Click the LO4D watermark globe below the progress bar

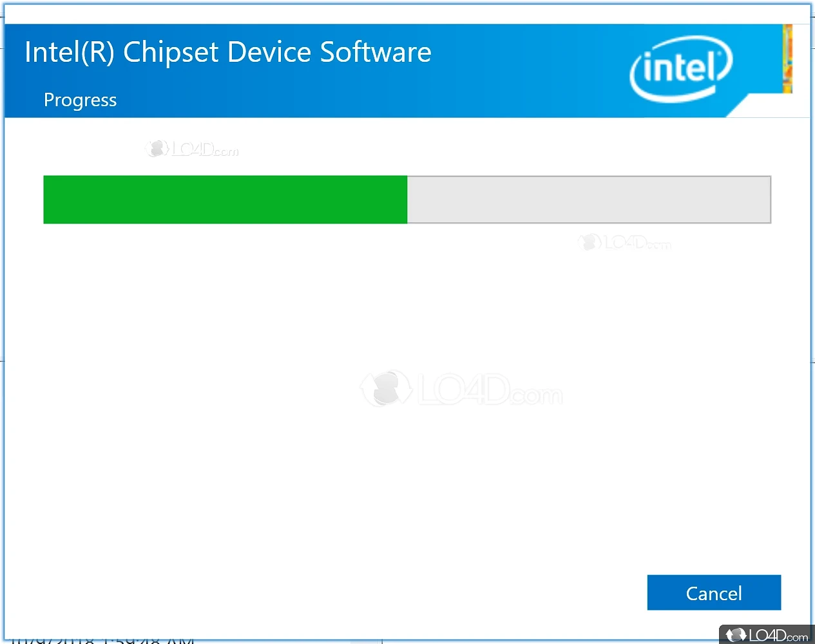point(589,242)
